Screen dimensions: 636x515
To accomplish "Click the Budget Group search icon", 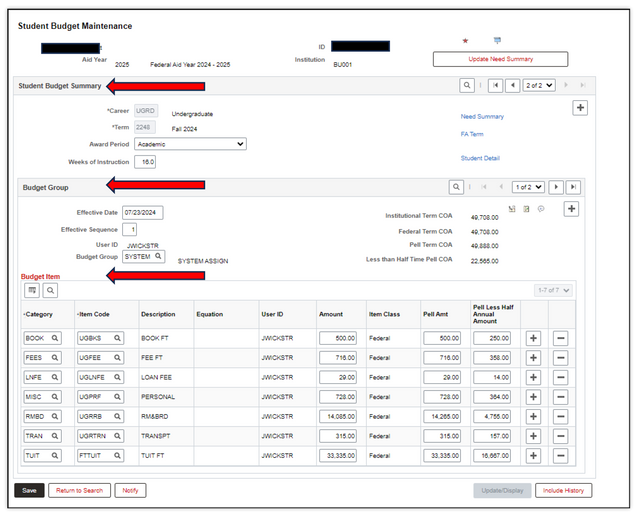I will coord(456,187).
